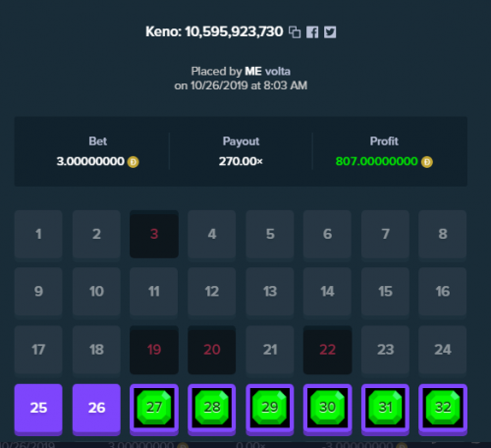This screenshot has width=491, height=448.
Task: Toggle purple selected tile 26
Action: [96, 408]
